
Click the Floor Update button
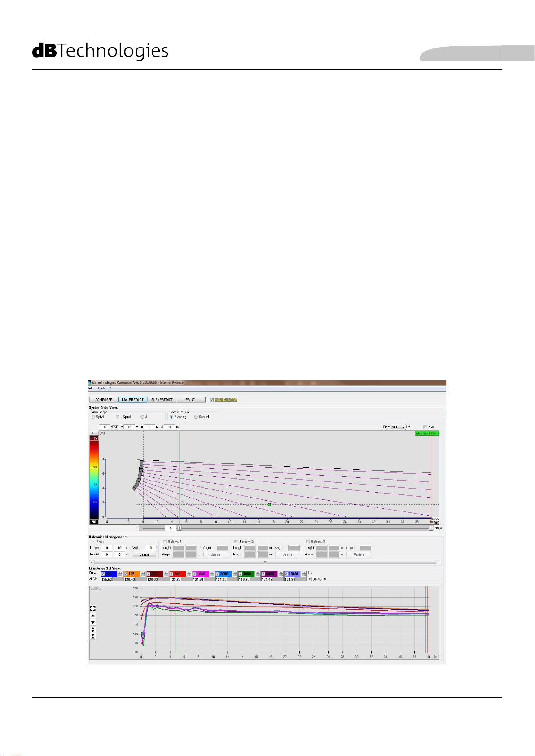pos(144,555)
